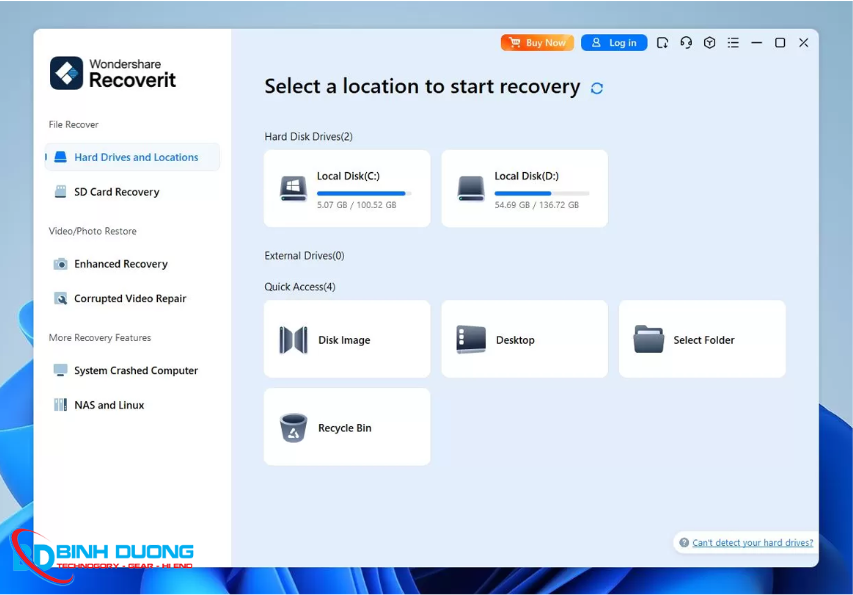This screenshot has height=595, width=853.
Task: Open the "Can't detect your hard drives?" link
Action: (753, 543)
